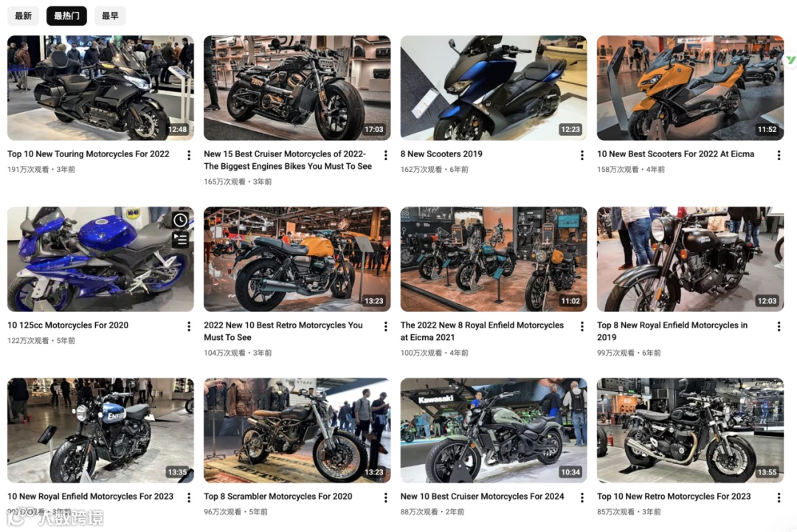Select the 最热门 sort tab
Screen dimensions: 797x532
tap(66, 15)
